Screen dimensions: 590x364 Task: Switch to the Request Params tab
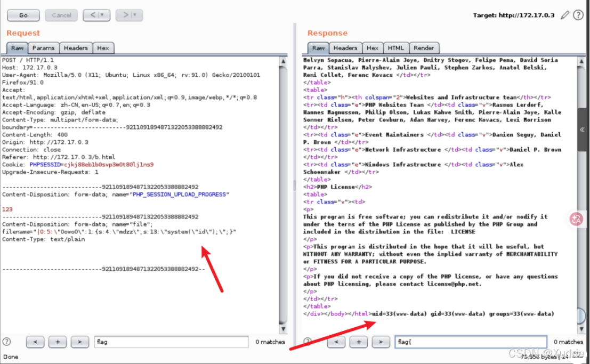point(43,48)
